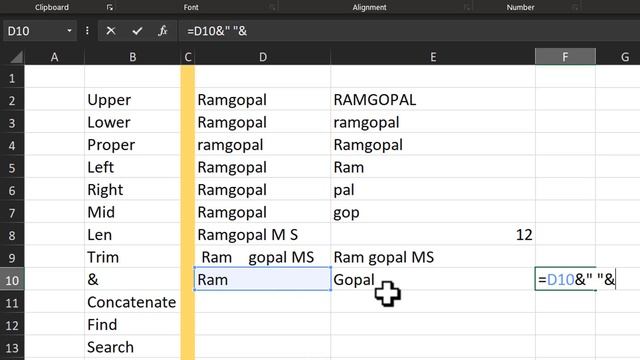This screenshot has width=640, height=360.
Task: Click cell containing 'Ramgopal M S'
Action: (263, 235)
